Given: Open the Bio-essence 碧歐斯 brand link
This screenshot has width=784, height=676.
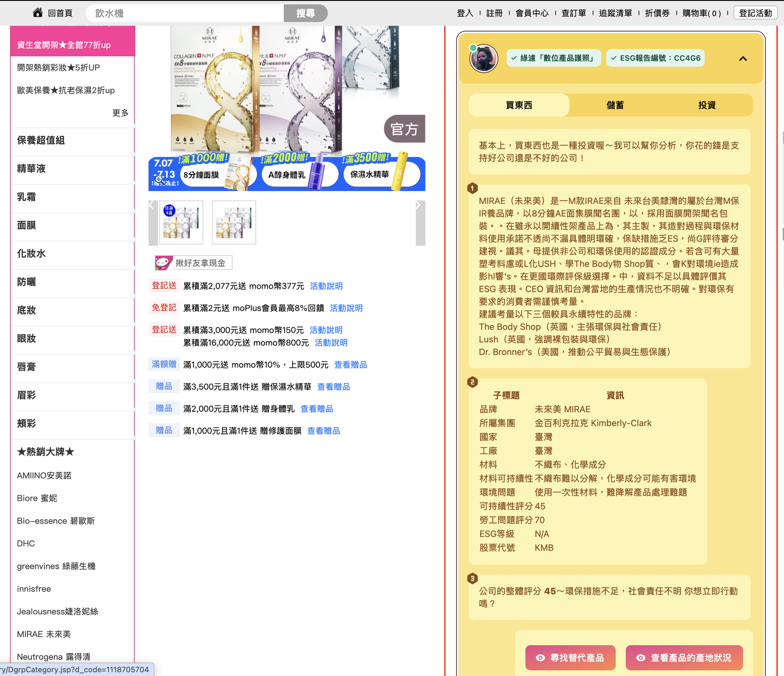Looking at the screenshot, I should (56, 521).
